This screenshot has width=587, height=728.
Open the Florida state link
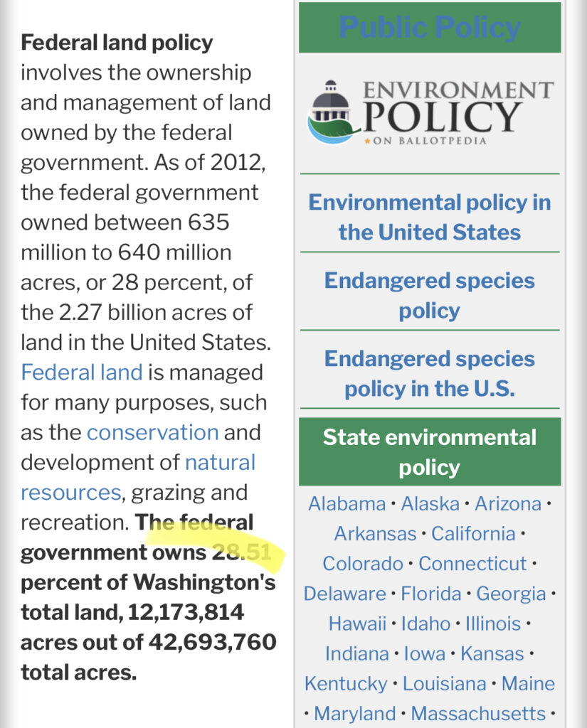tap(433, 594)
